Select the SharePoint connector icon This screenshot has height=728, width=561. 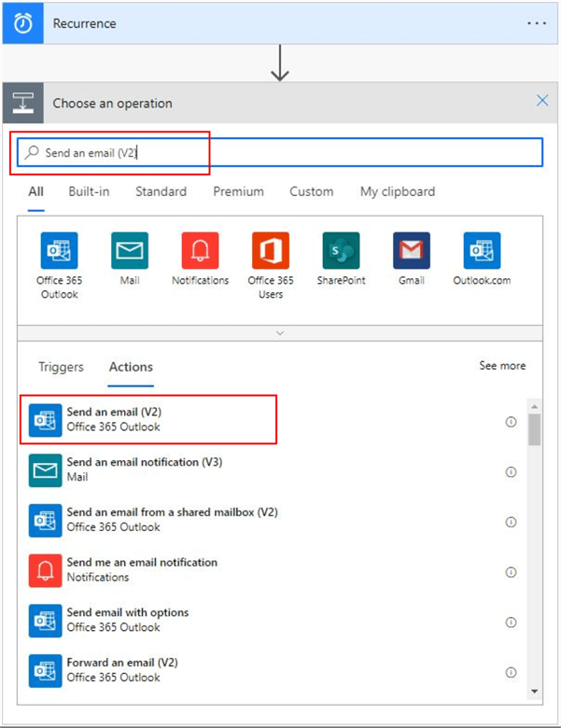(x=342, y=251)
